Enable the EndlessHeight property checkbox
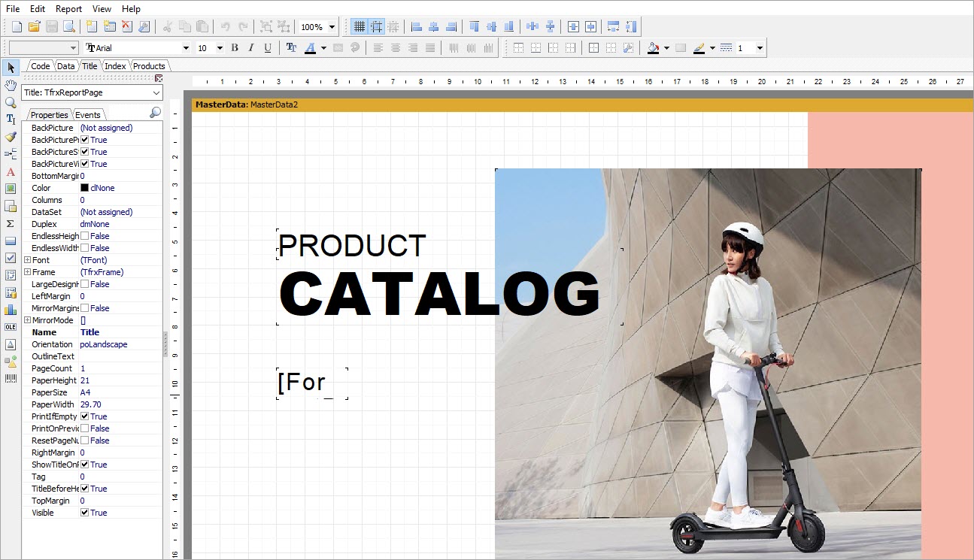The image size is (974, 560). [x=85, y=236]
